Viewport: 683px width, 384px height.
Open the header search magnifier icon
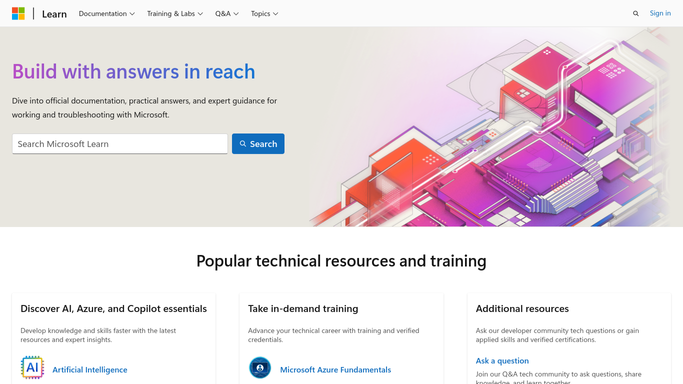[x=636, y=13]
